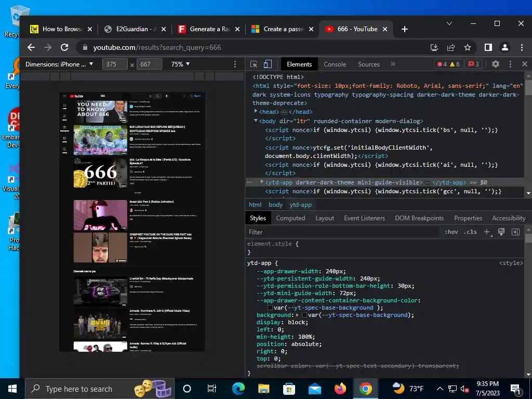The image size is (532, 399).
Task: Switch to the Console tab
Action: 335,64
